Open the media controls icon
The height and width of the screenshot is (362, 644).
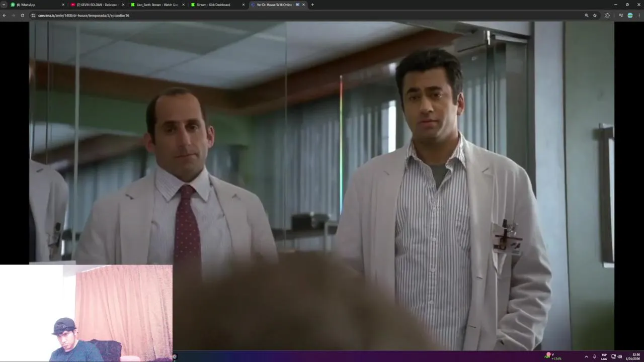[x=621, y=16]
